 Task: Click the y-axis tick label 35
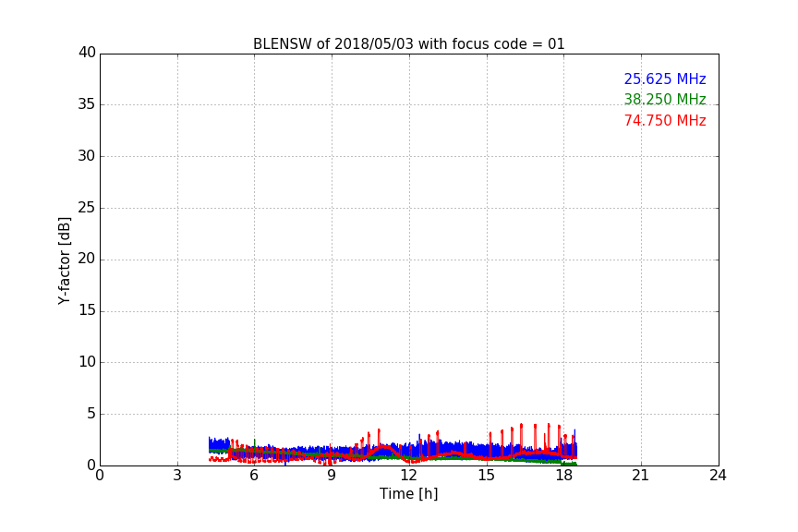tap(87, 104)
